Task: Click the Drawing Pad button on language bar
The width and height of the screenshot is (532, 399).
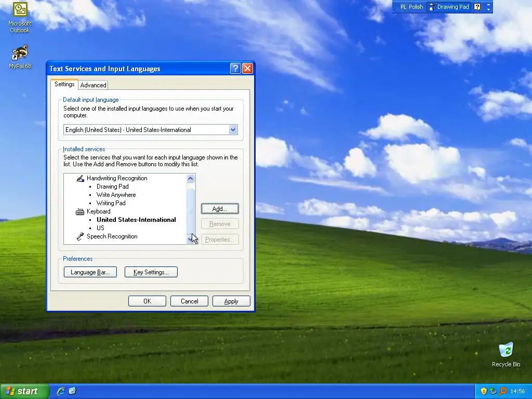Action: tap(449, 7)
